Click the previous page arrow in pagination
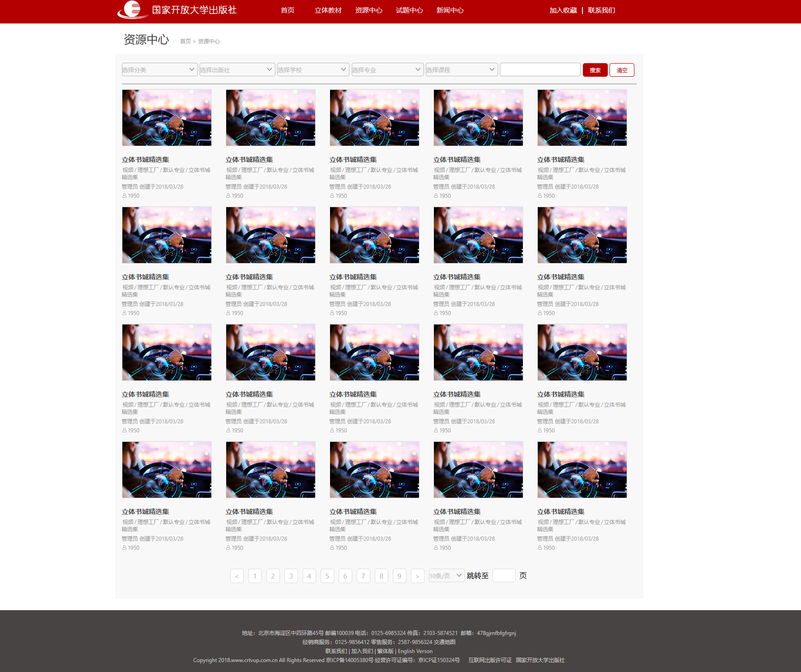The height and width of the screenshot is (672, 801). tap(237, 576)
